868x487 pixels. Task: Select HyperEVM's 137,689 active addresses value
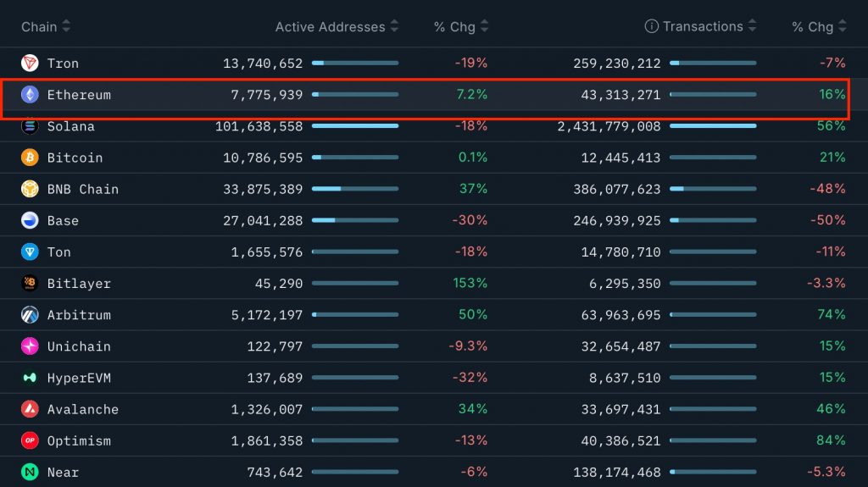[275, 378]
